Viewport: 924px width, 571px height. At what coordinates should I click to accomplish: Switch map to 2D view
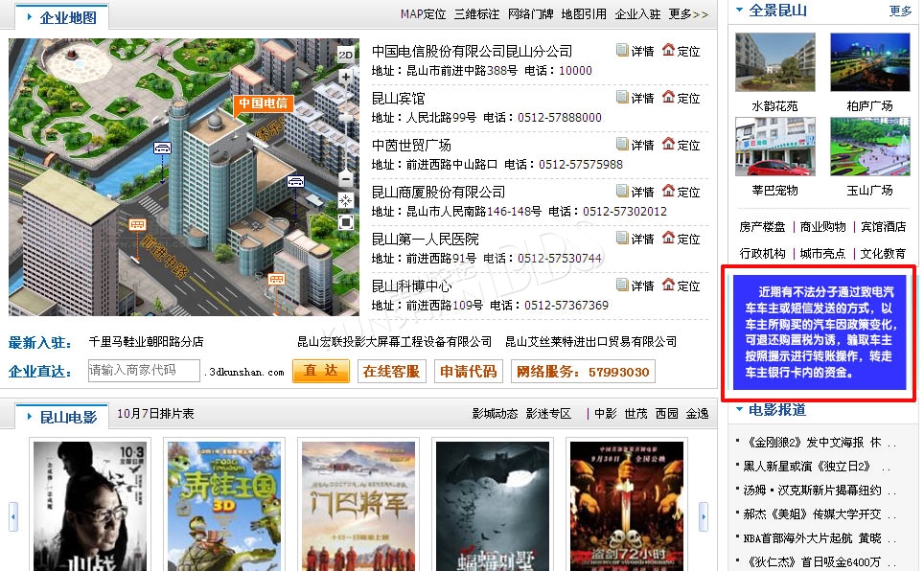346,55
